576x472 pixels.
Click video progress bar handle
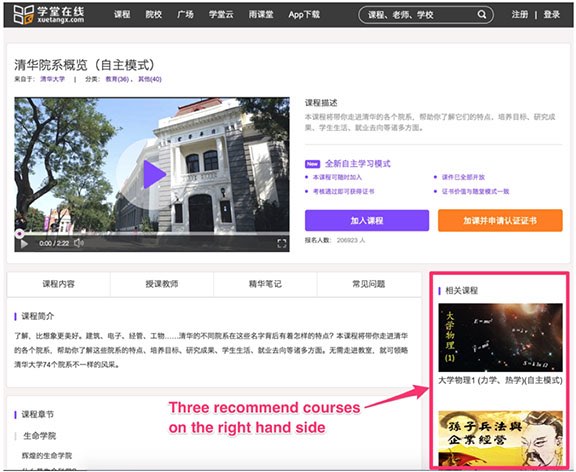[x=19, y=234]
